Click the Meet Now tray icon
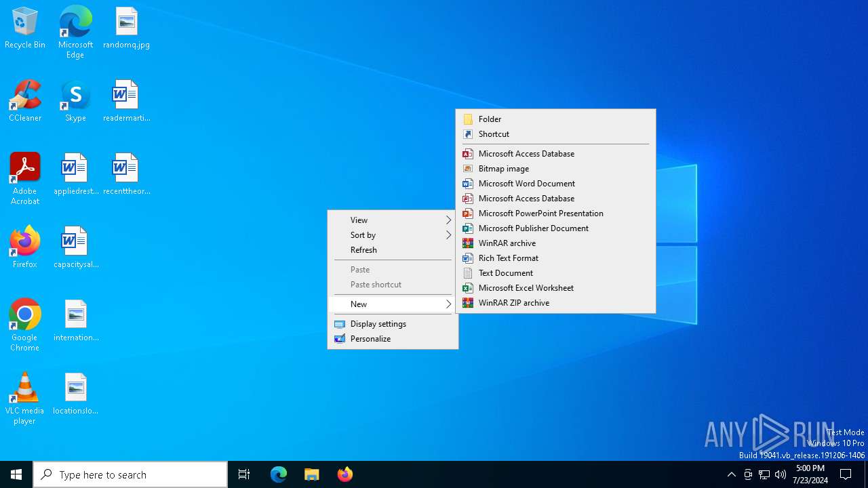This screenshot has width=868, height=488. 748,474
